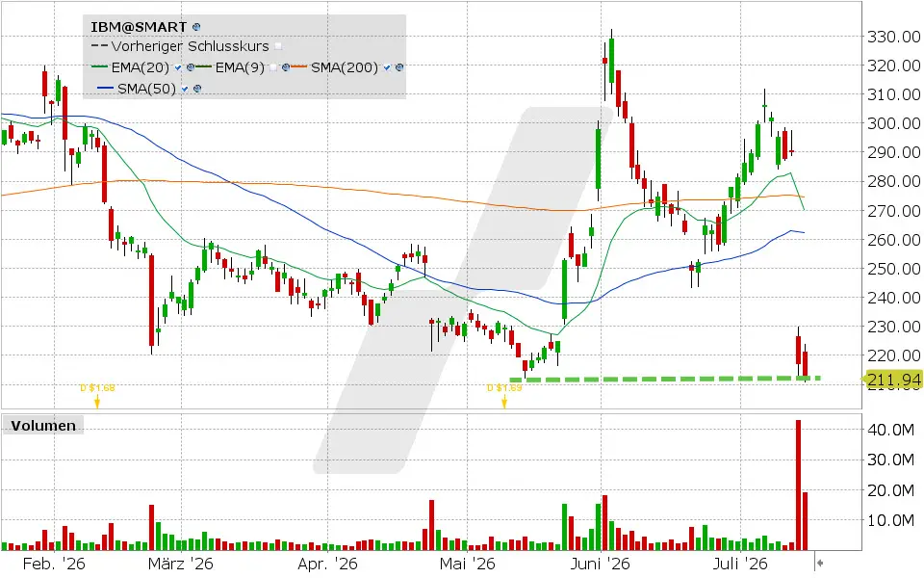
Task: Click the D $1.68 dividend arrow marker
Action: (x=97, y=401)
